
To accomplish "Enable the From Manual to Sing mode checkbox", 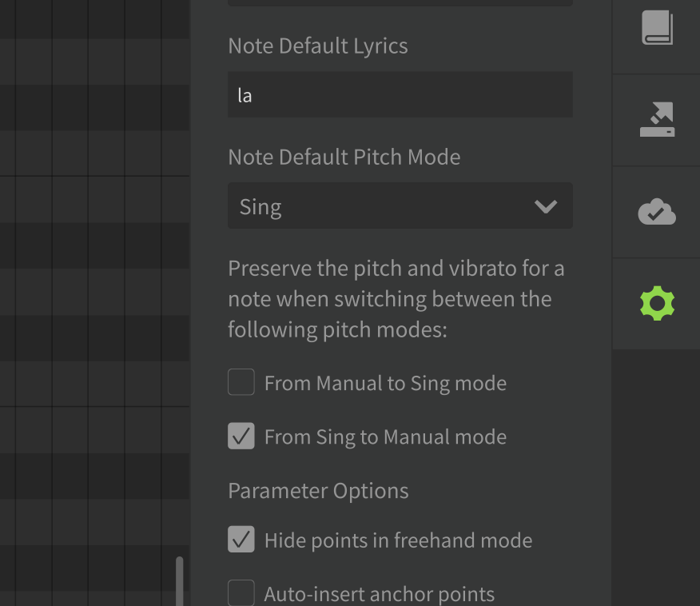I will (x=241, y=383).
